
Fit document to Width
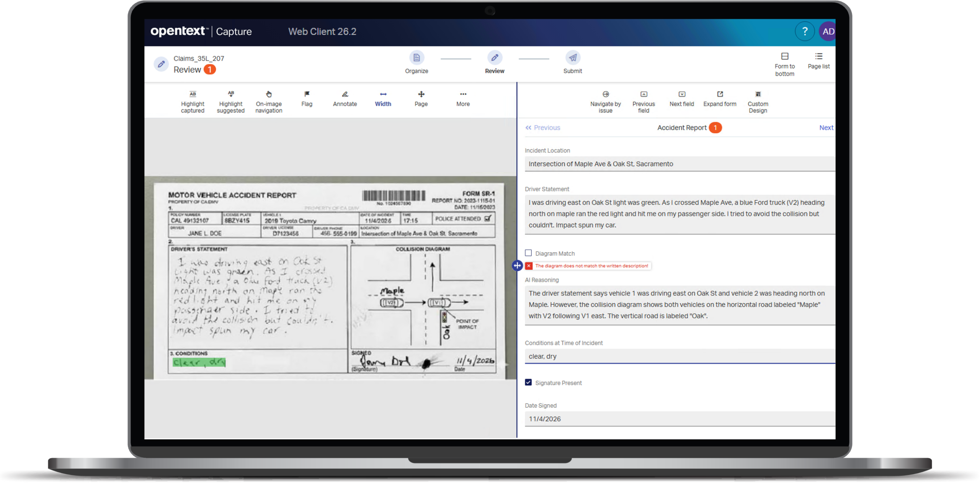(x=383, y=99)
